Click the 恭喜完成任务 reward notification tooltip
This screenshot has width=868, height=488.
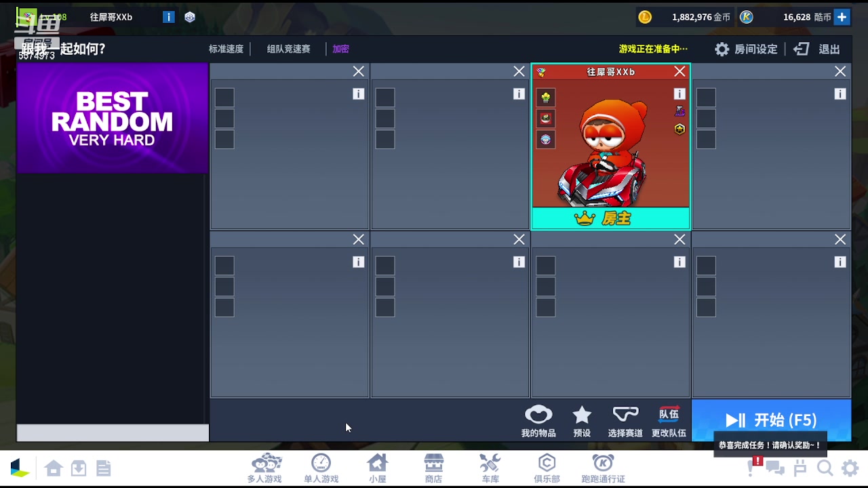pos(770,445)
